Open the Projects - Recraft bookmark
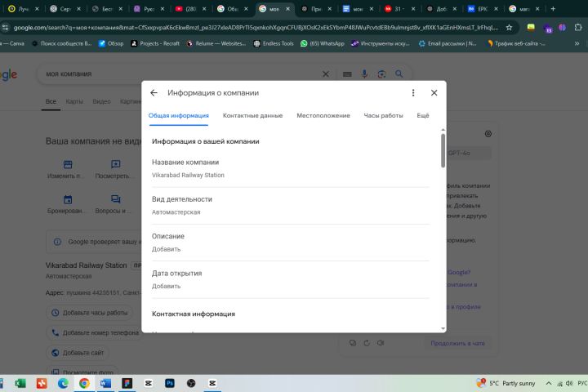Image resolution: width=588 pixels, height=392 pixels. [x=155, y=43]
